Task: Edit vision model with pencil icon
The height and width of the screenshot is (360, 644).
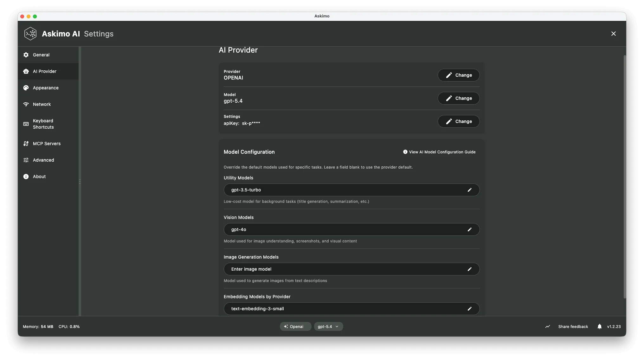Action: [470, 229]
